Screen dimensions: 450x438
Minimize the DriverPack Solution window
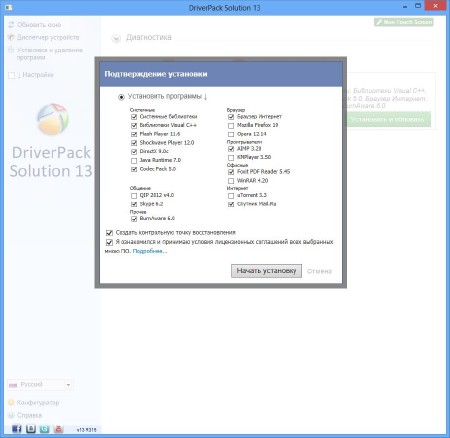tap(405, 6)
